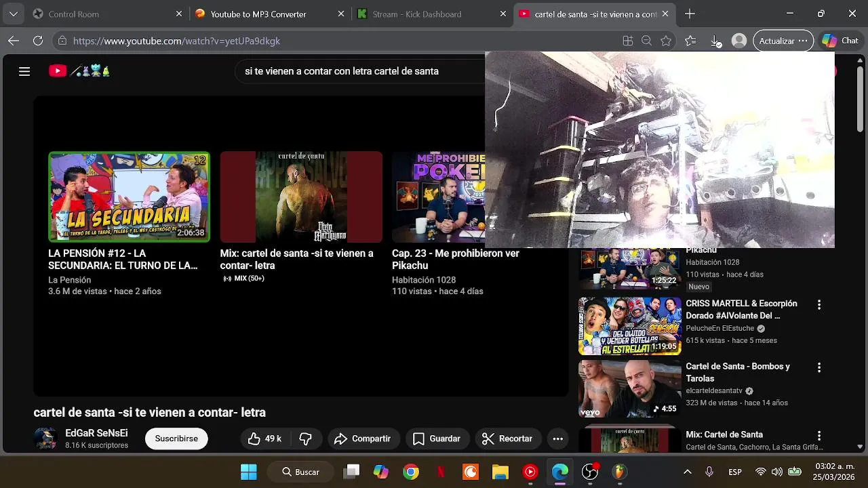Viewport: 868px width, 488px height.
Task: Dislike the video with thumbs-down
Action: pyautogui.click(x=306, y=439)
